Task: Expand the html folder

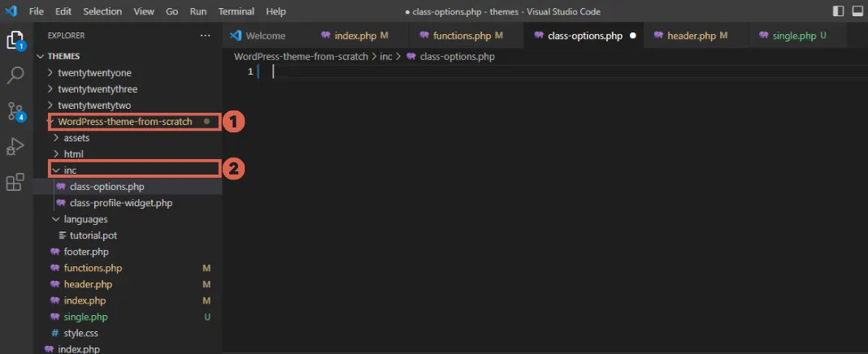Action: [128, 153]
